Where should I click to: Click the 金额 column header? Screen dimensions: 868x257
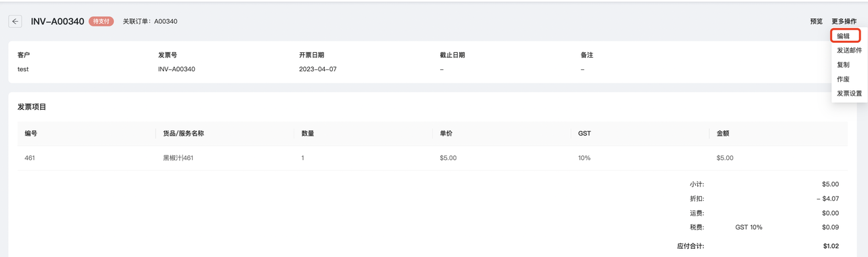723,134
